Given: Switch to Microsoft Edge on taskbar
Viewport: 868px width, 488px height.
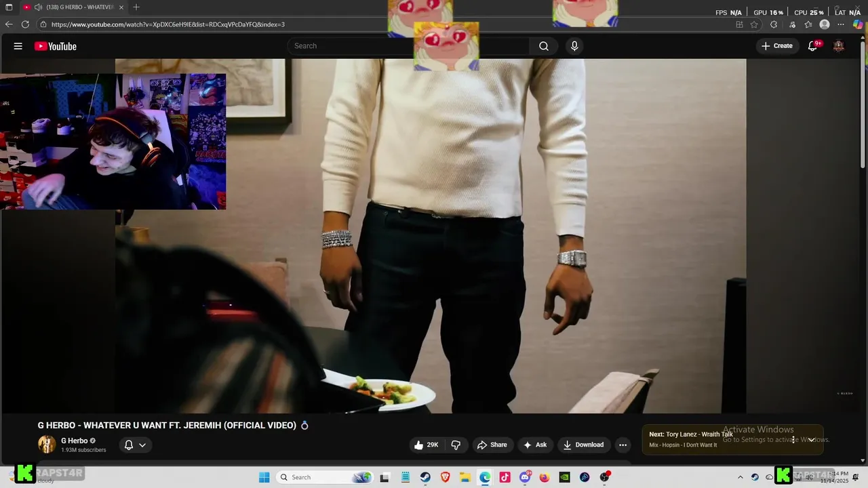Looking at the screenshot, I should pyautogui.click(x=485, y=477).
